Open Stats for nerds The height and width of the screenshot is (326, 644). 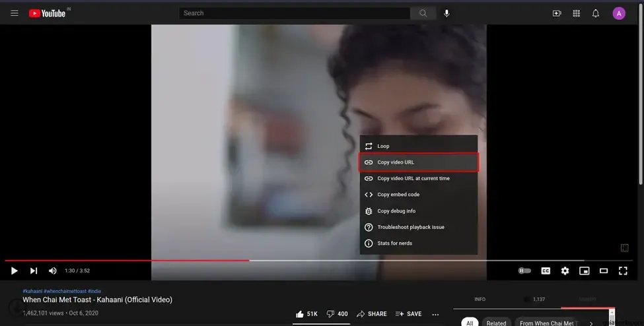tap(419, 243)
